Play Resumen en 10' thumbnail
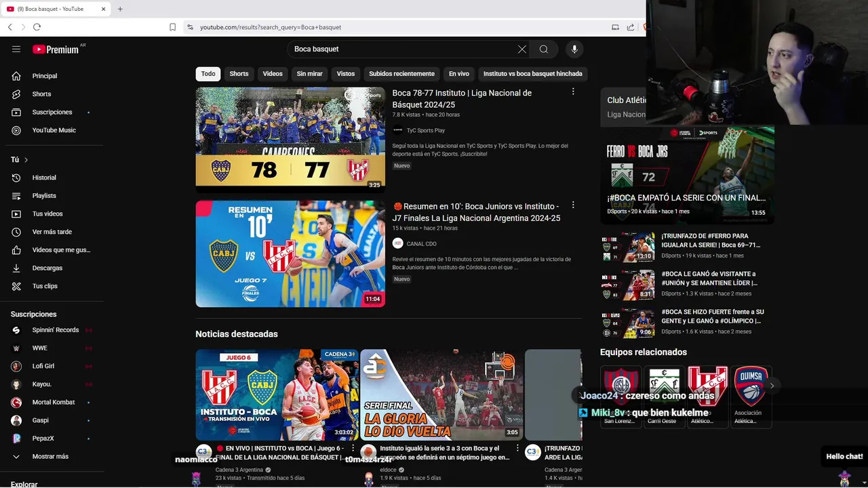Image resolution: width=868 pixels, height=488 pixels. (x=290, y=253)
